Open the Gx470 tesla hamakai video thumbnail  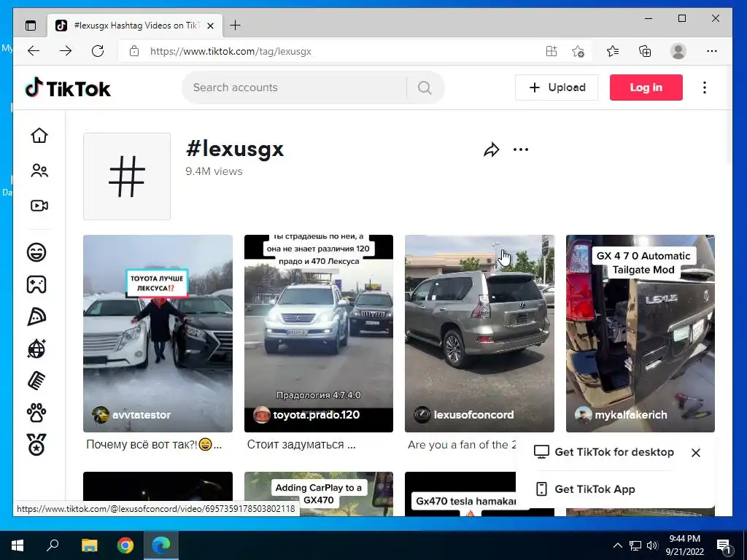pyautogui.click(x=460, y=494)
